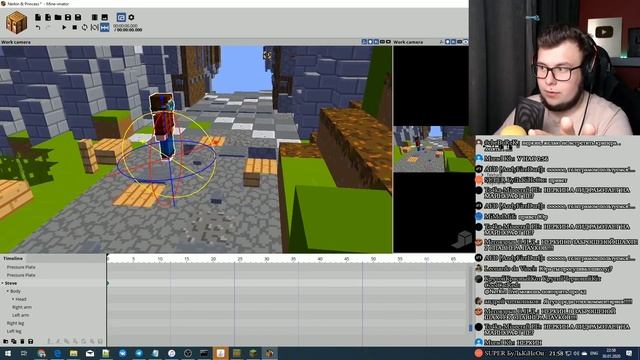Stop the animation playback

pos(74,27)
